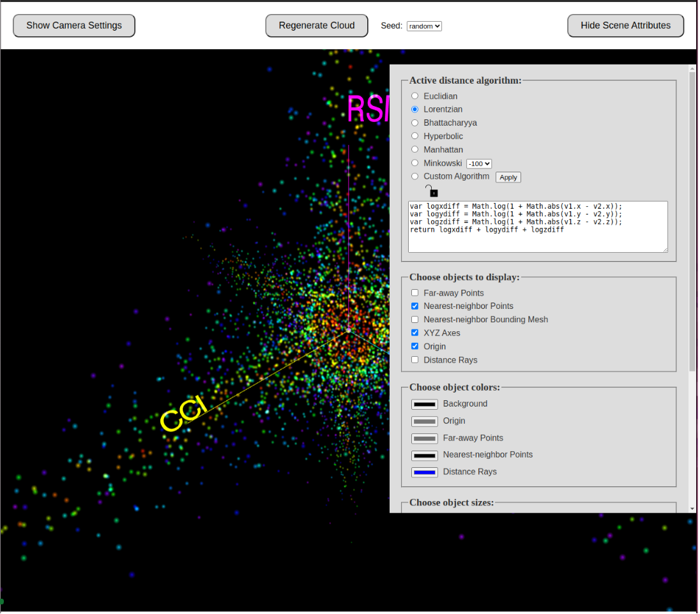Open the Minkowski exponent dropdown

479,164
